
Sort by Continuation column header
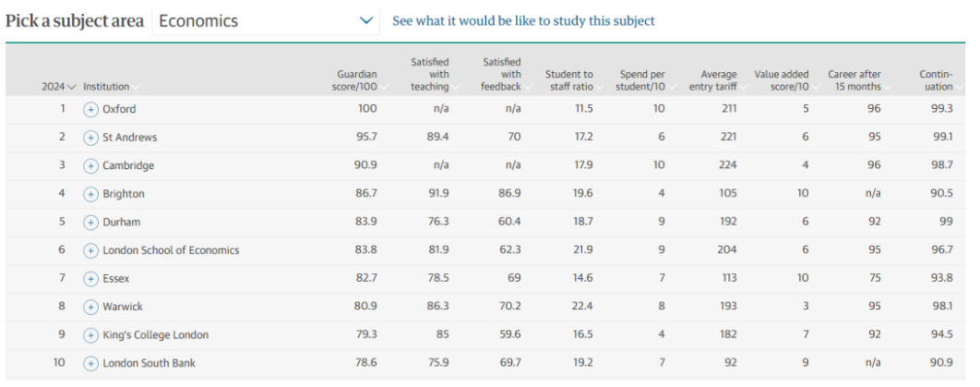(936, 80)
